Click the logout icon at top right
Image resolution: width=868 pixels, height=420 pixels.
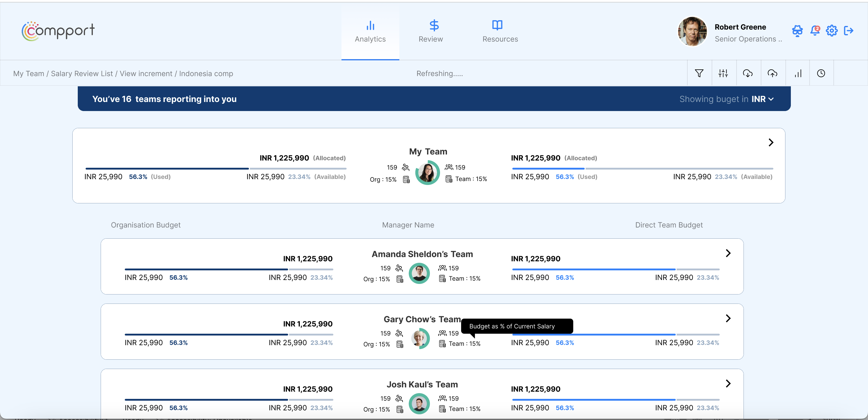[849, 31]
